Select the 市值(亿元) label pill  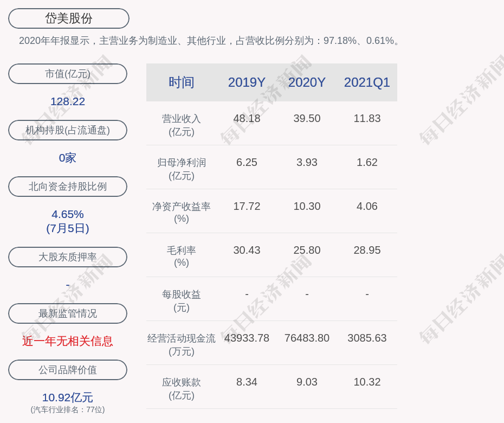(68, 74)
